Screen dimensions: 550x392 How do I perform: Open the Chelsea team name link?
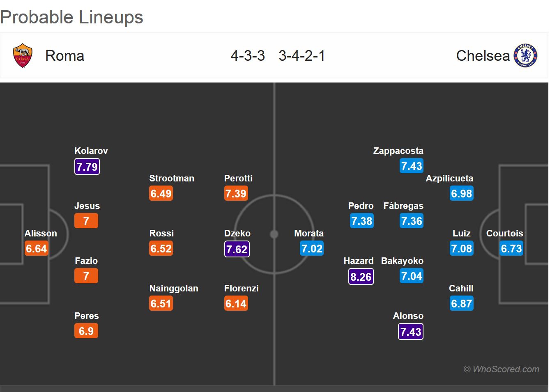tap(483, 55)
